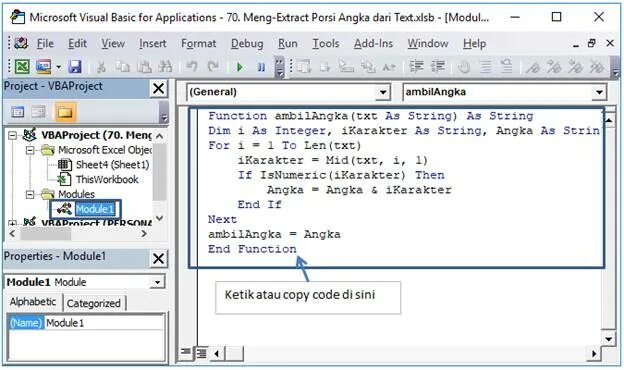Click the Copy toolbar icon
Viewport: 624px width, 370px height.
pyautogui.click(x=123, y=66)
